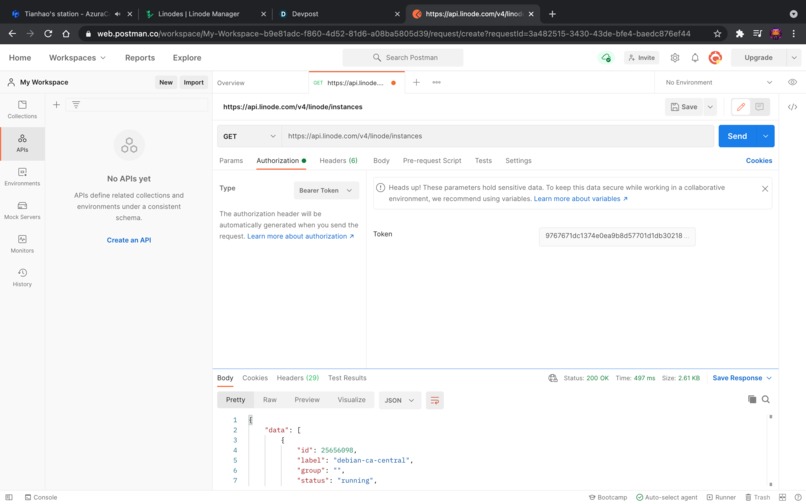Screen dimensions: 806x504
Task: Click the plus icon to create new API
Action: coord(57,105)
